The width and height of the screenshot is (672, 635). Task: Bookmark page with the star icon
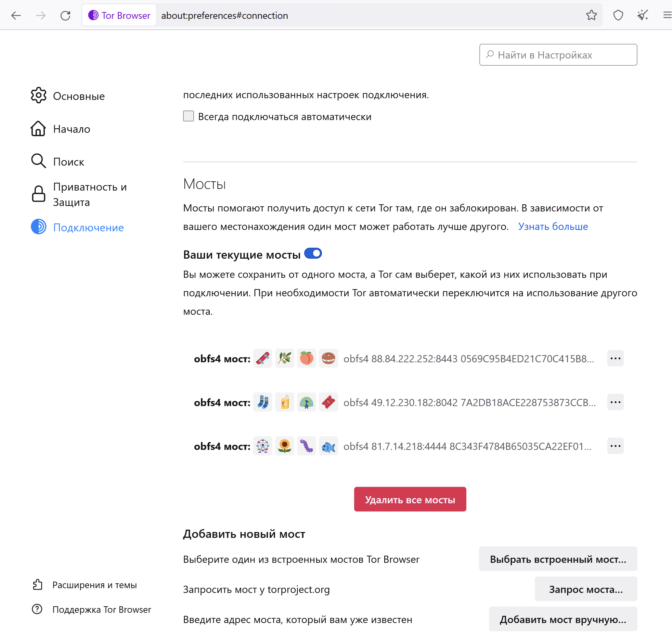click(x=591, y=15)
